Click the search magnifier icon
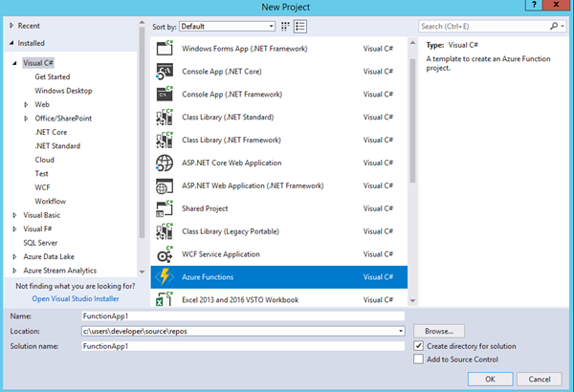Image resolution: width=574 pixels, height=392 pixels. [x=554, y=26]
